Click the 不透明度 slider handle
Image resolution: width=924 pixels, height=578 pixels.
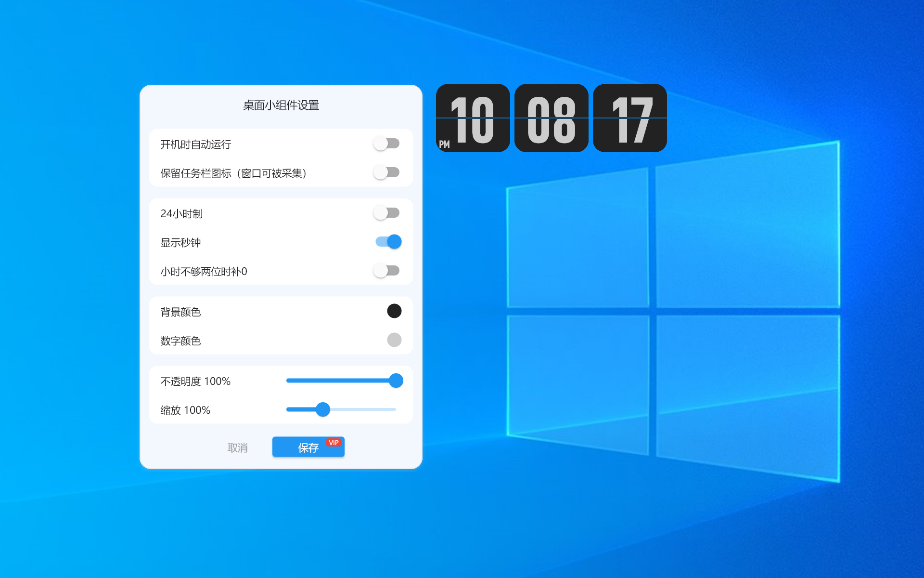396,381
